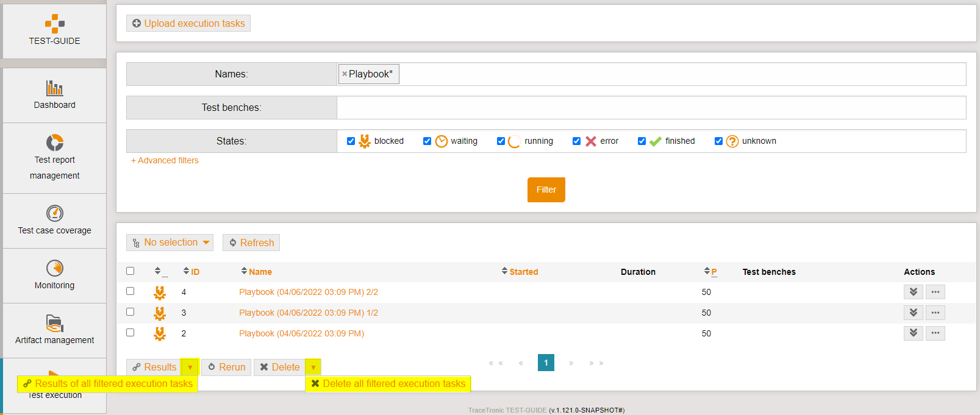Open more actions for task ID 3
Viewport: 980px width, 415px height.
click(935, 313)
